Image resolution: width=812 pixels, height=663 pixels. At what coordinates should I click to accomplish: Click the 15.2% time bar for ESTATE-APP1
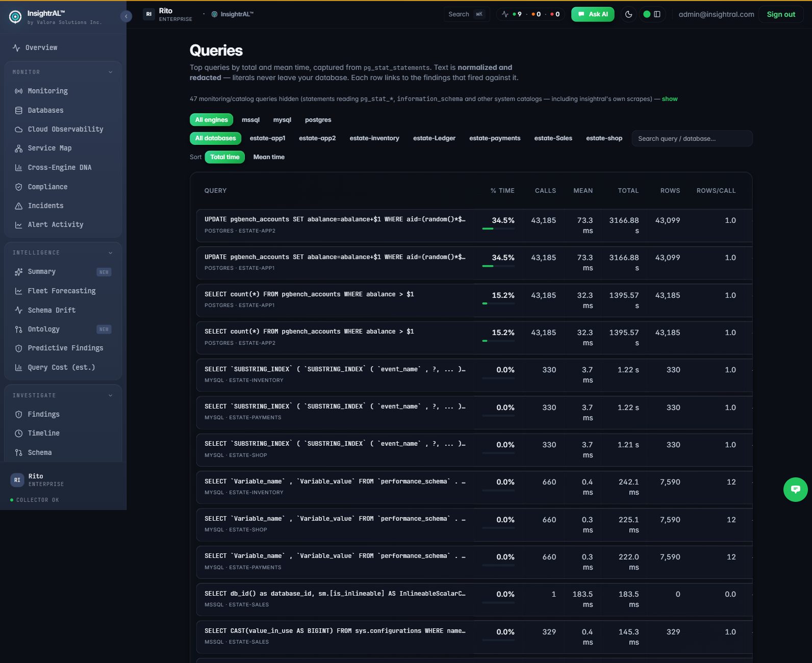[x=498, y=303]
